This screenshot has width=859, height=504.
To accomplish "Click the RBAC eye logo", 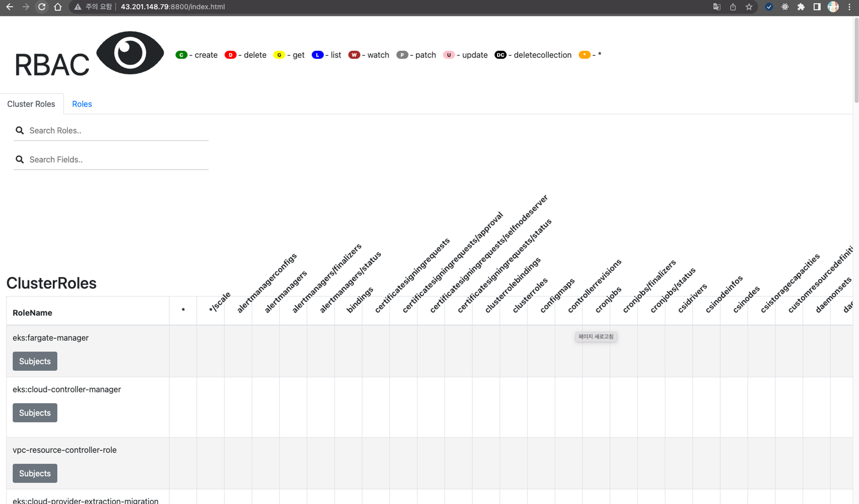I will 130,53.
